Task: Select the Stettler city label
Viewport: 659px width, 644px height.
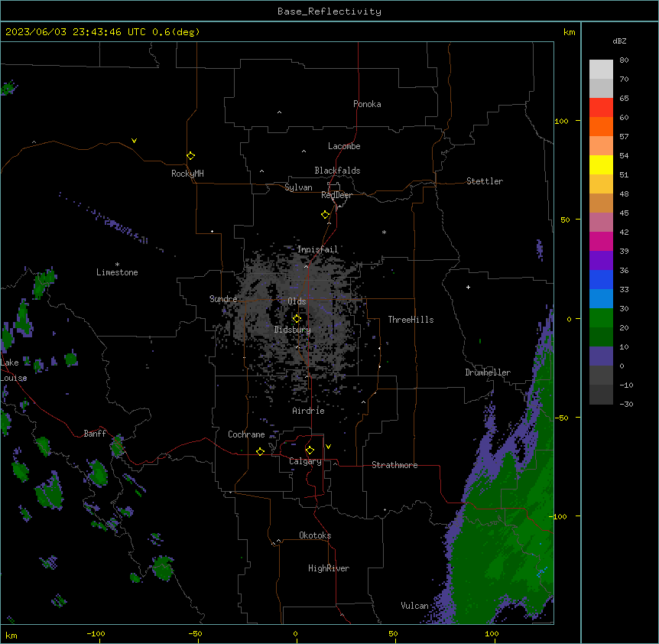Action: click(x=485, y=181)
